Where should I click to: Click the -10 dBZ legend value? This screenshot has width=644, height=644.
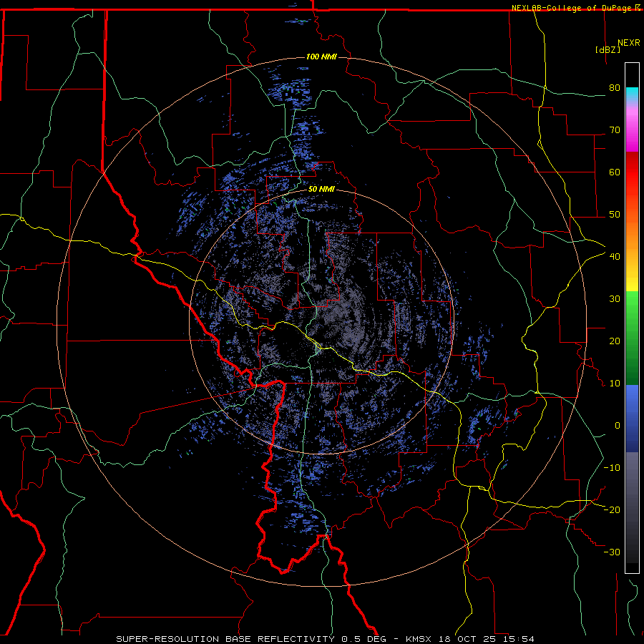click(x=612, y=468)
